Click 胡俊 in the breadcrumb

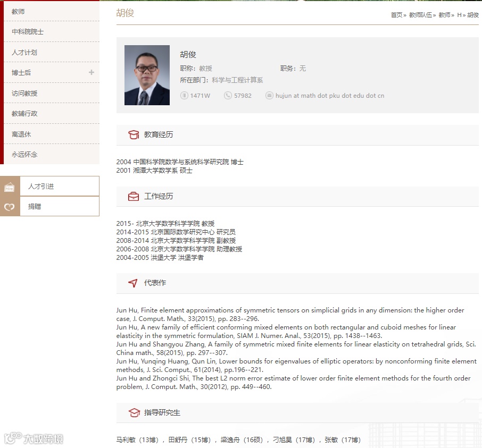(473, 15)
